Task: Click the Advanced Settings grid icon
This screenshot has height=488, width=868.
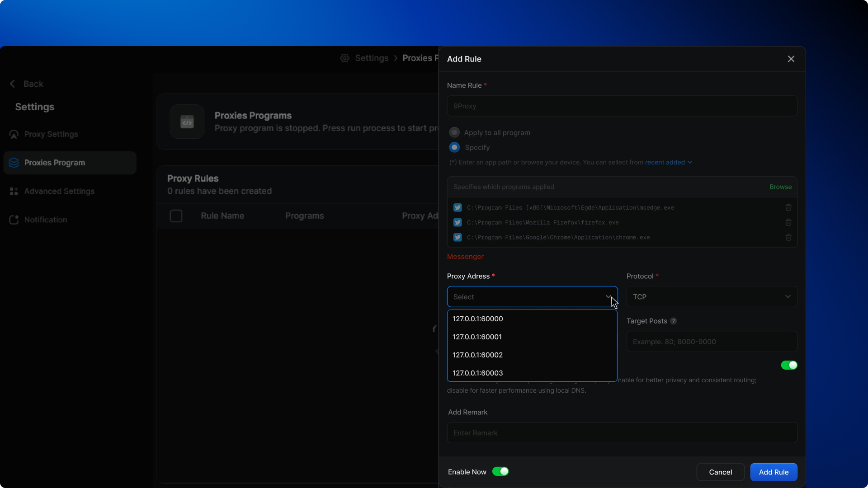Action: pyautogui.click(x=14, y=191)
